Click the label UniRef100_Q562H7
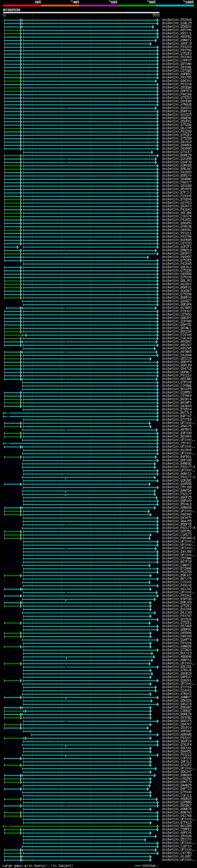 177,772
